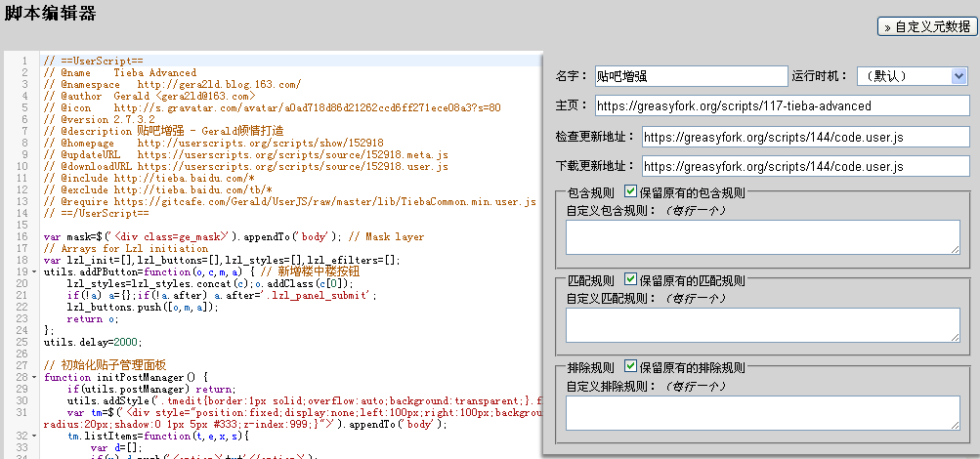
Task: Click the '@updateURL' code line
Action: tap(246, 155)
